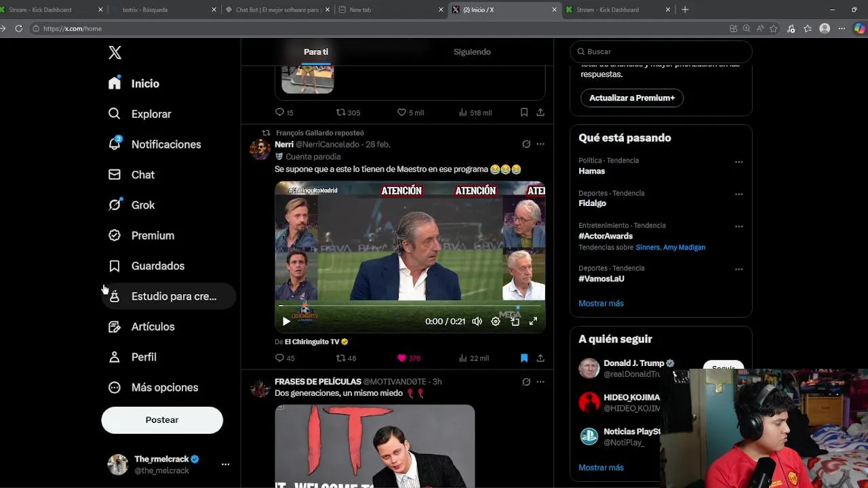Click the Buscar search field
The height and width of the screenshot is (488, 868).
click(x=661, y=52)
